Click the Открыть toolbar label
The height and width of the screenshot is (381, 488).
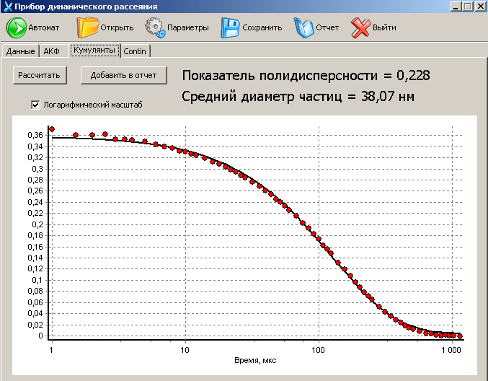117,28
